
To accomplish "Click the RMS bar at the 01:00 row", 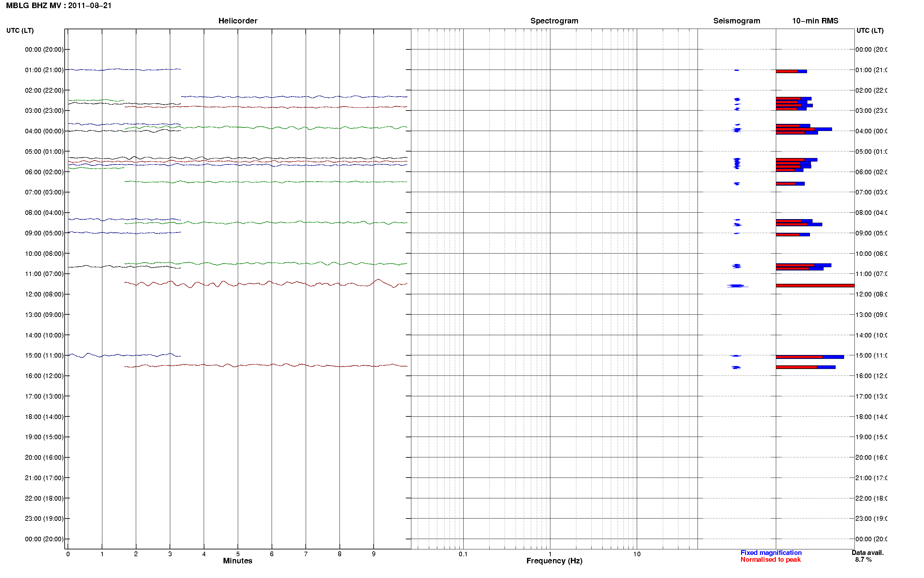I will (791, 72).
